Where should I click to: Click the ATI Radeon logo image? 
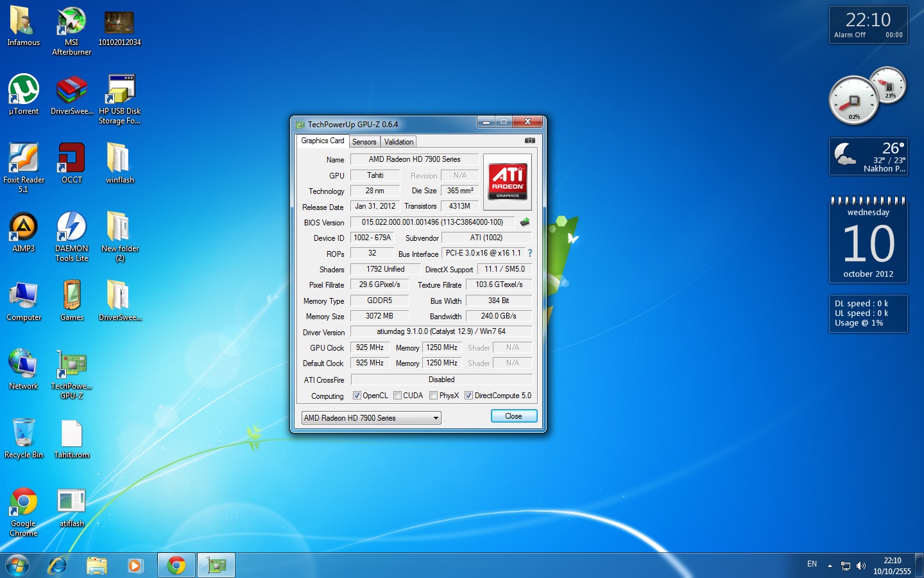click(508, 180)
